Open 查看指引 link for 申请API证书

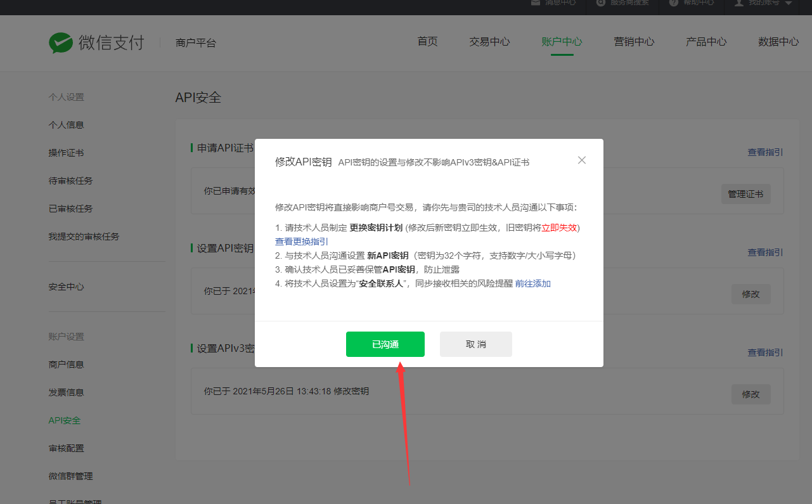click(x=765, y=152)
